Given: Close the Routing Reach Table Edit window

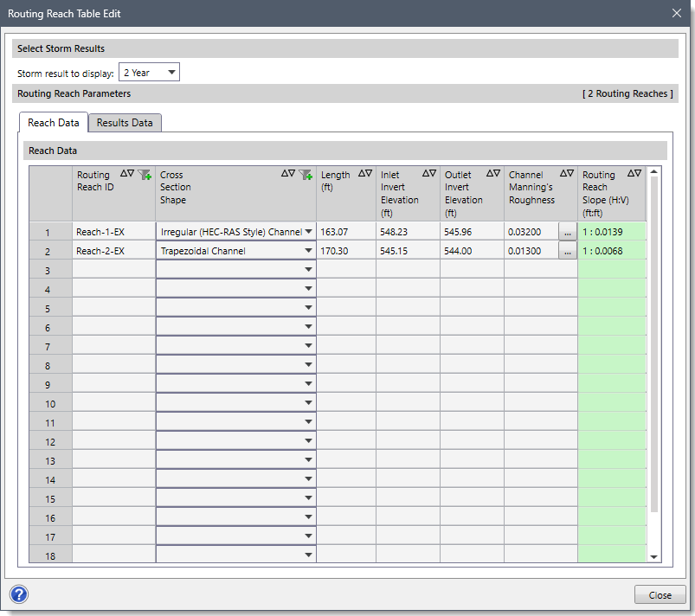Looking at the screenshot, I should pyautogui.click(x=676, y=13).
